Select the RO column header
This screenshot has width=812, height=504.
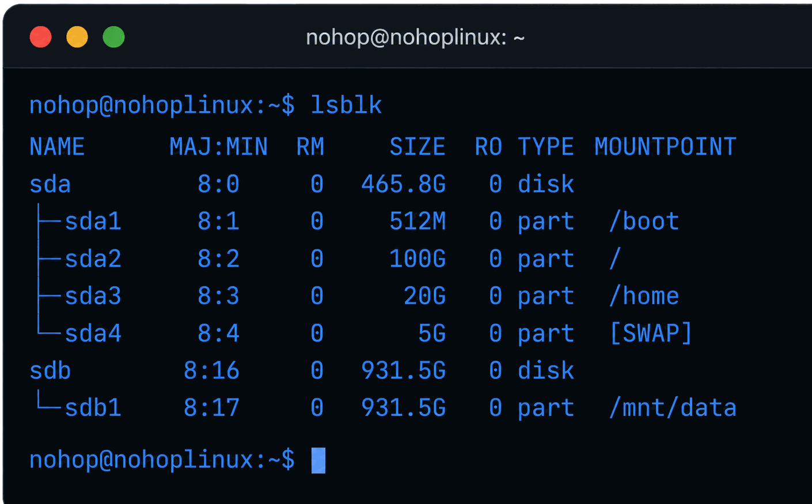click(x=488, y=147)
